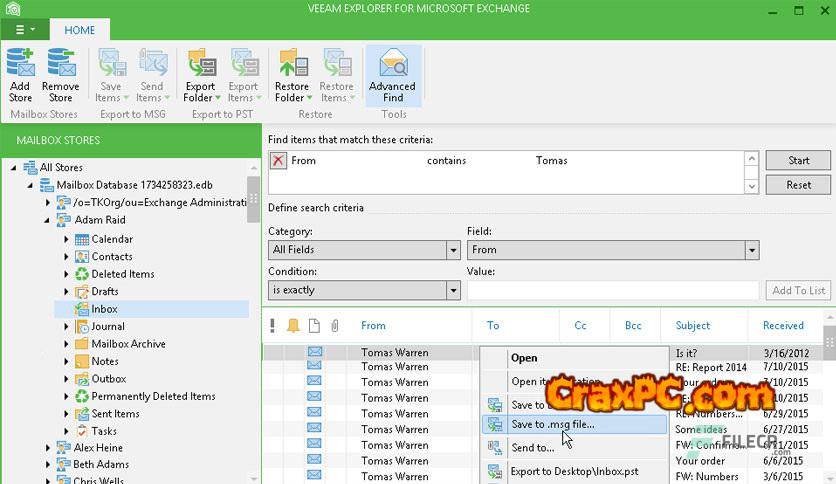This screenshot has height=484, width=836.
Task: Choose Save to .msg file... menu entry
Action: [x=574, y=424]
